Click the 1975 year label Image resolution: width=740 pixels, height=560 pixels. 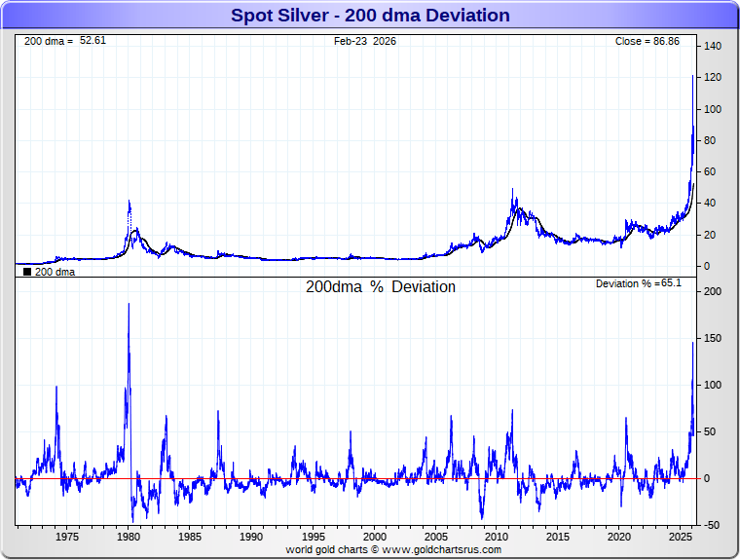click(x=67, y=537)
